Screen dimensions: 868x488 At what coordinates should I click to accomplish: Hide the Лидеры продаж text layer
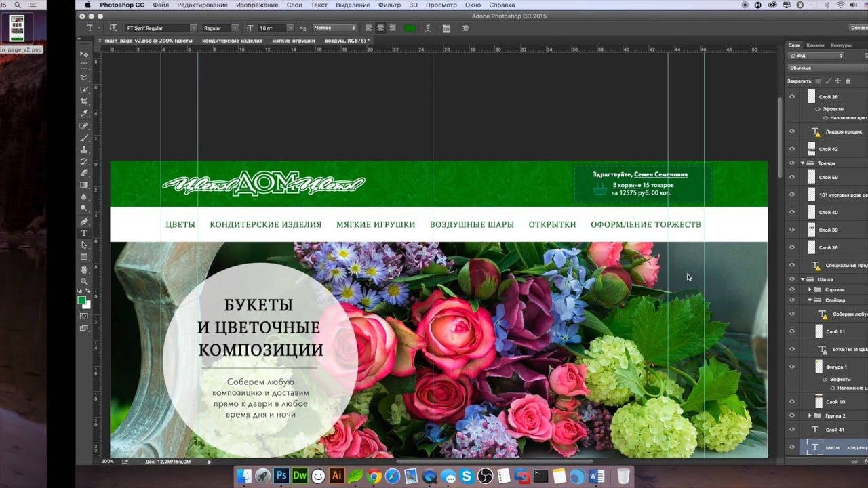(791, 131)
